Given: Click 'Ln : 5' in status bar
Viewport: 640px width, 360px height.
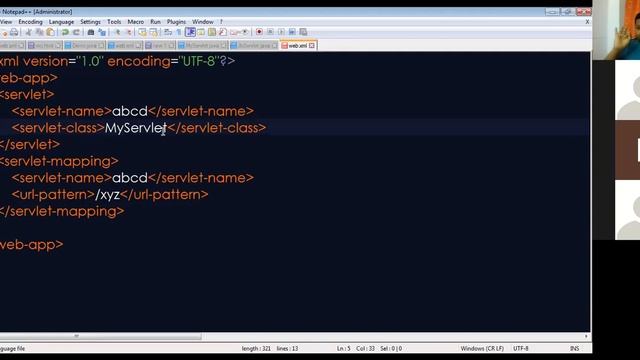Looking at the screenshot, I should click(344, 349).
